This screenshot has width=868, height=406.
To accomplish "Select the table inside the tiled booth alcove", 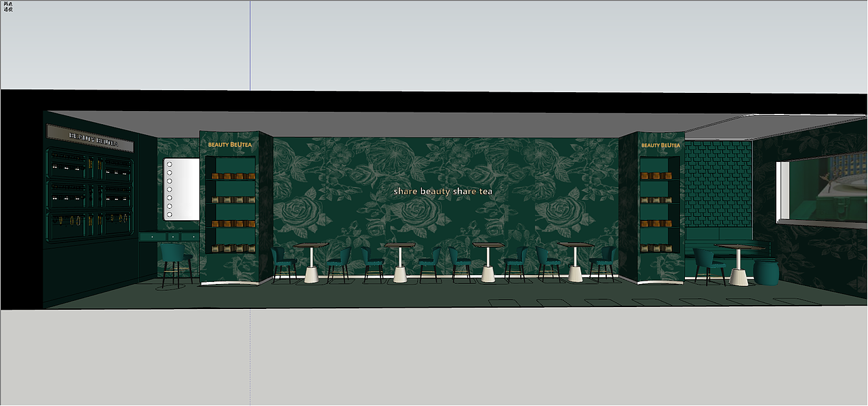I will point(740,264).
